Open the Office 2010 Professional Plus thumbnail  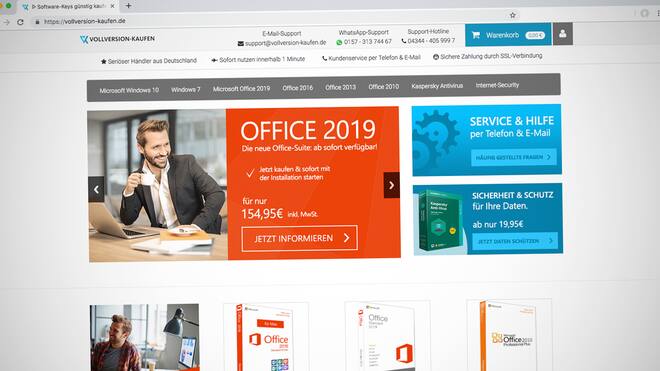tap(509, 335)
